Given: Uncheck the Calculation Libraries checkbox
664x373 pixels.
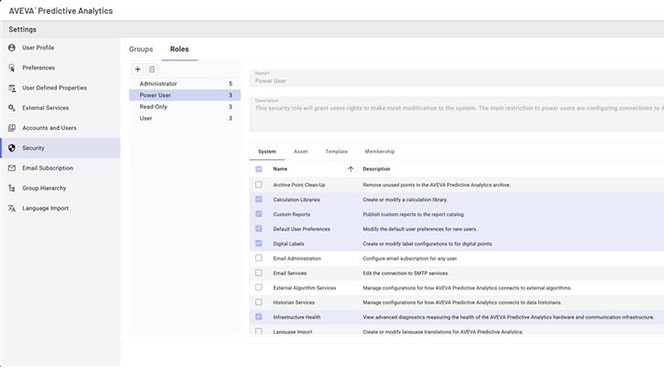Looking at the screenshot, I should (x=259, y=199).
